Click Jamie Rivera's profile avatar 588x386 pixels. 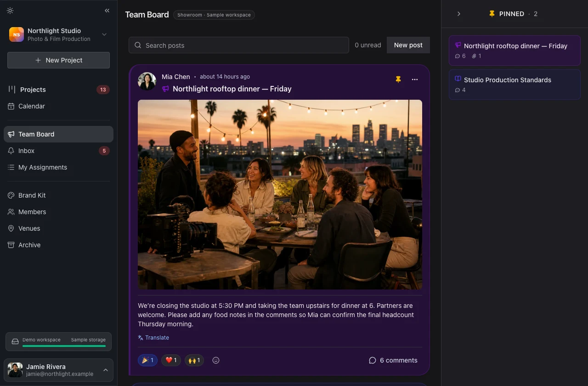click(15, 370)
